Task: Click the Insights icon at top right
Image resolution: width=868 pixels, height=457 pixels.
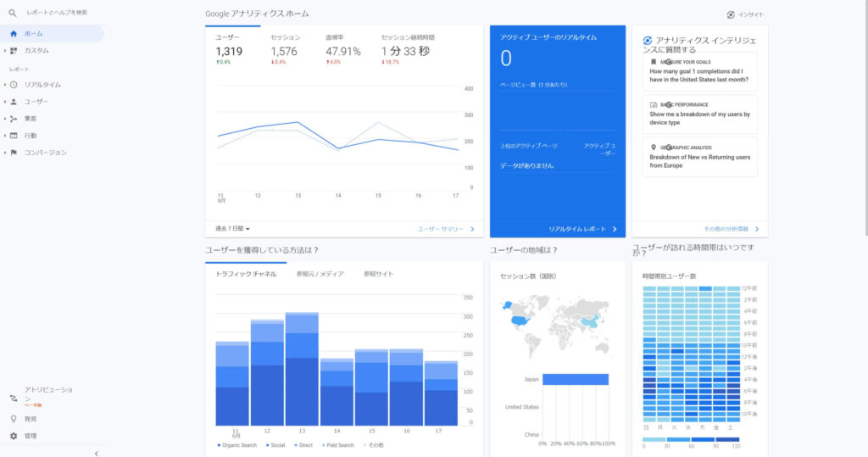Action: [x=731, y=14]
